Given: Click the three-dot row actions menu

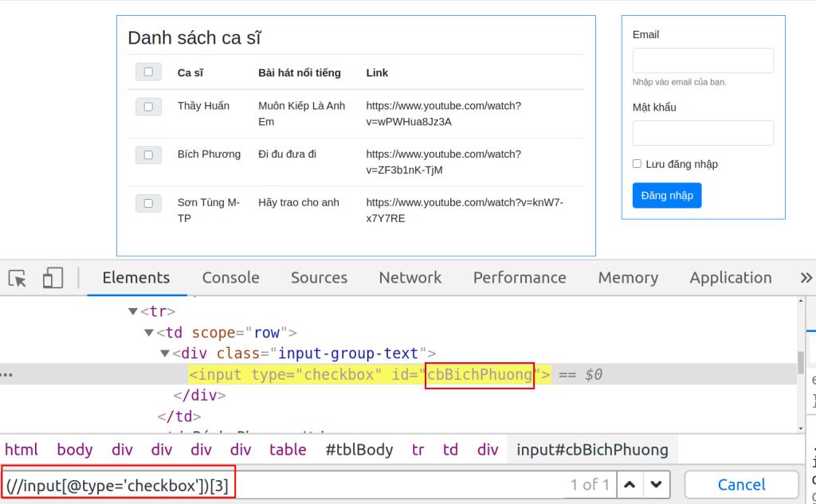Looking at the screenshot, I should 6,374.
